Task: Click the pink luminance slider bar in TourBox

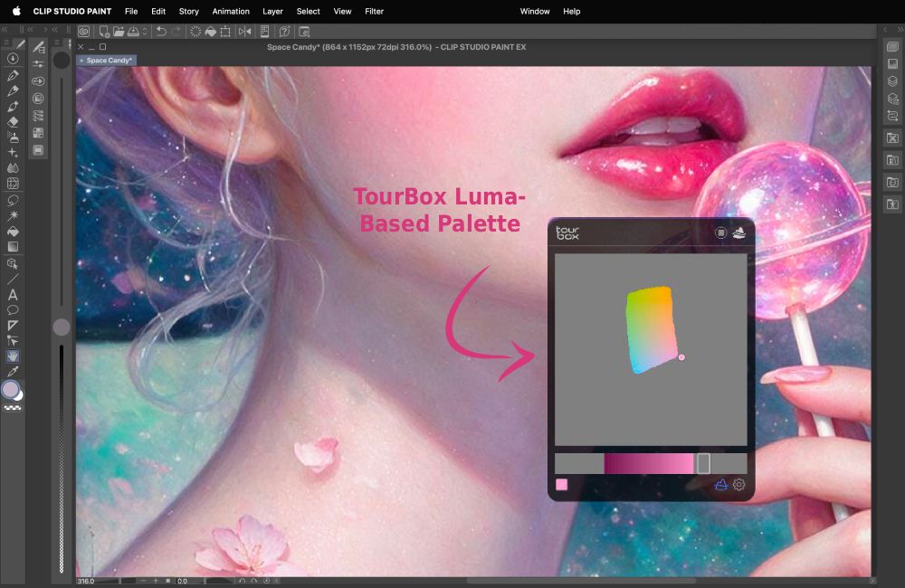Action: click(651, 463)
